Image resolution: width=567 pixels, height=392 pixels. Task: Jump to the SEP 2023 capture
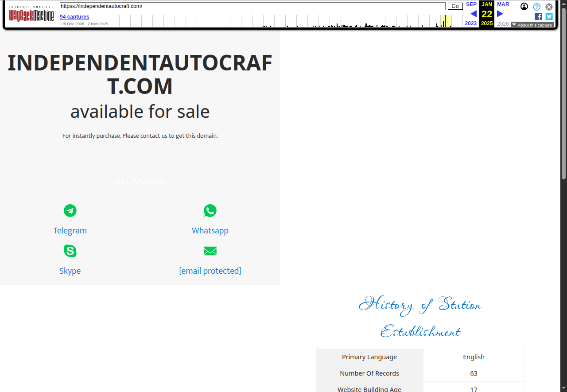point(471,4)
